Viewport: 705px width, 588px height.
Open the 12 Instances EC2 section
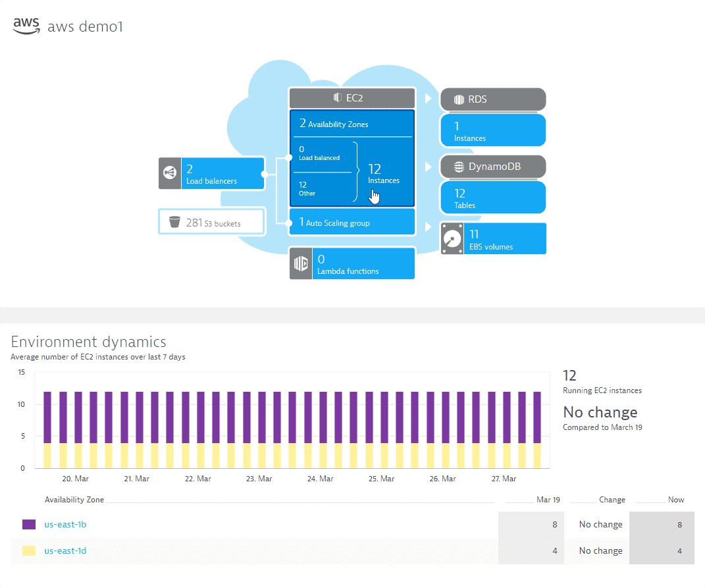pos(384,173)
